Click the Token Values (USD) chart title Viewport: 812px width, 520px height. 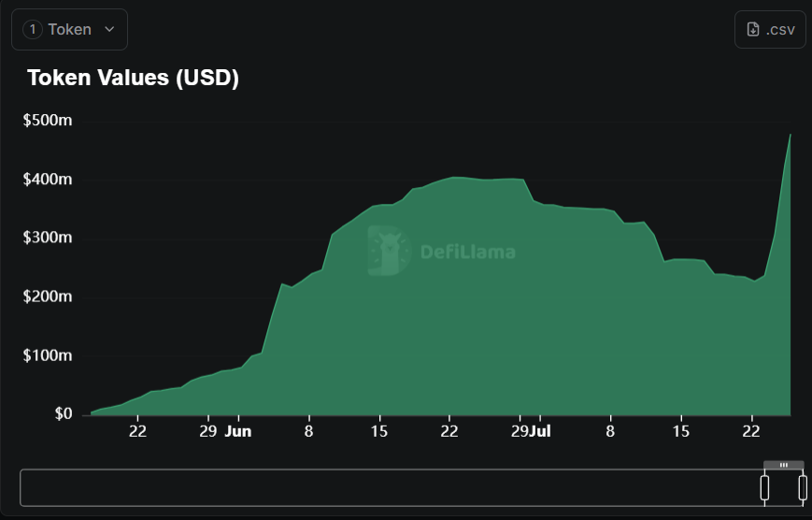point(133,78)
